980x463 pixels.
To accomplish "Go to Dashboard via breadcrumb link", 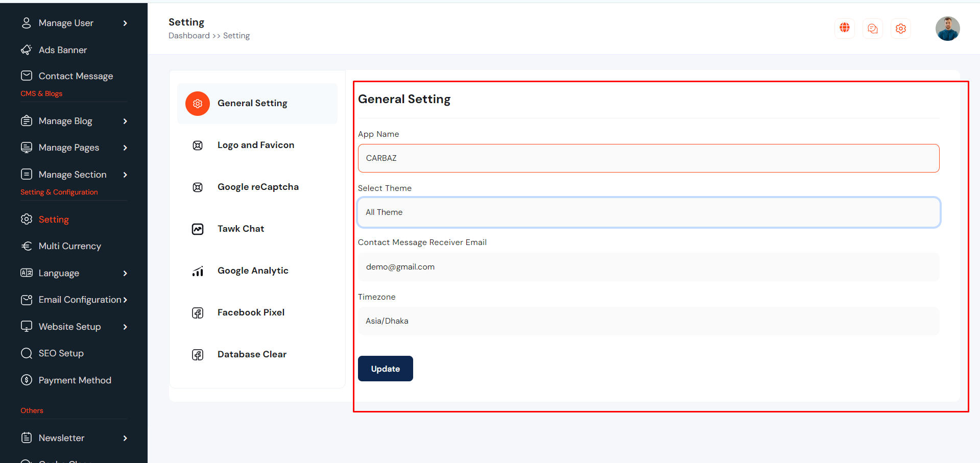I will 189,36.
